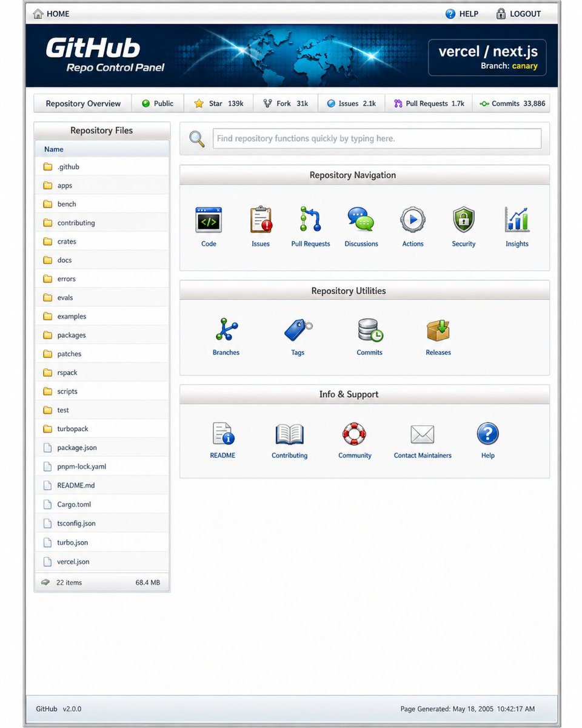Open the errors folder
The width and height of the screenshot is (582, 728).
tap(102, 279)
